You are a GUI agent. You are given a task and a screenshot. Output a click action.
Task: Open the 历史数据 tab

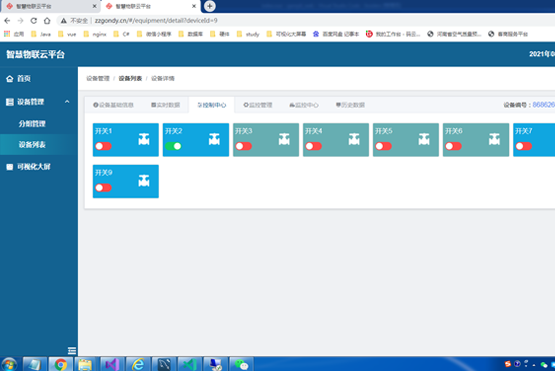(350, 105)
